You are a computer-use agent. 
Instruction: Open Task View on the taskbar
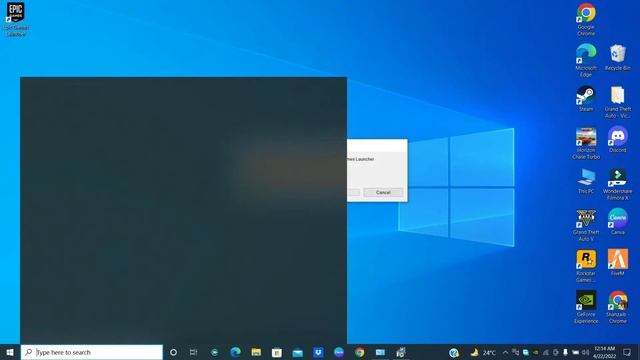[193, 352]
